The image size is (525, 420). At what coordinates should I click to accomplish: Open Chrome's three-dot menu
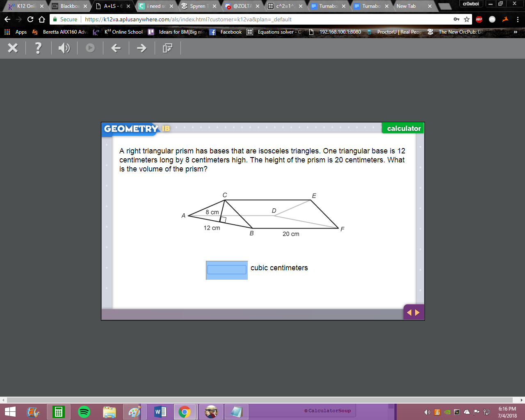[x=518, y=19]
